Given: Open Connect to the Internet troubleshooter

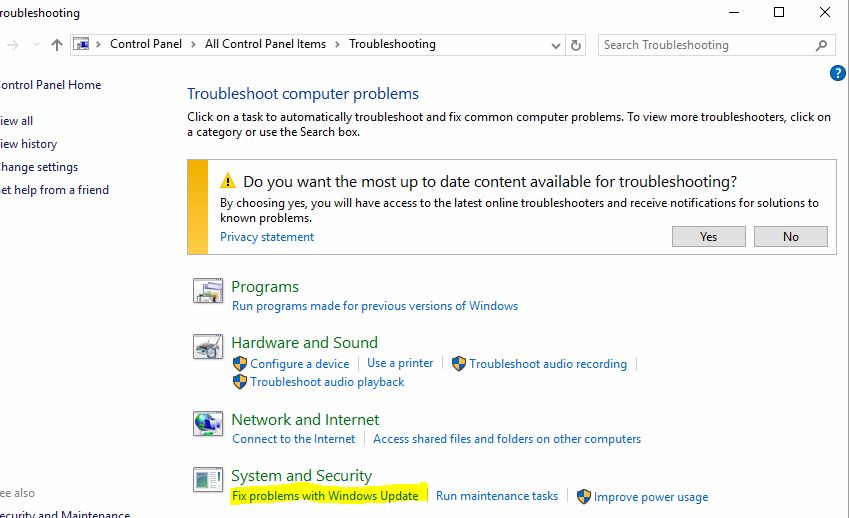Looking at the screenshot, I should (293, 439).
